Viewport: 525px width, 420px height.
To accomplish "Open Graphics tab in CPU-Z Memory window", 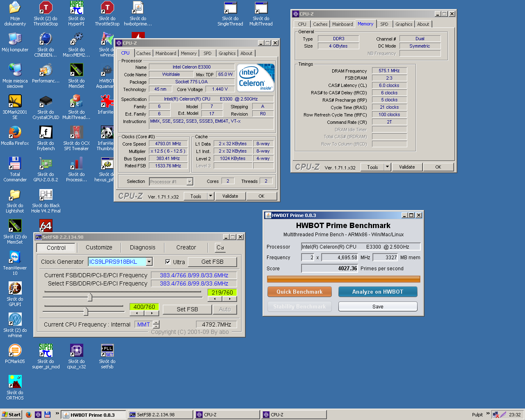I will click(x=404, y=24).
